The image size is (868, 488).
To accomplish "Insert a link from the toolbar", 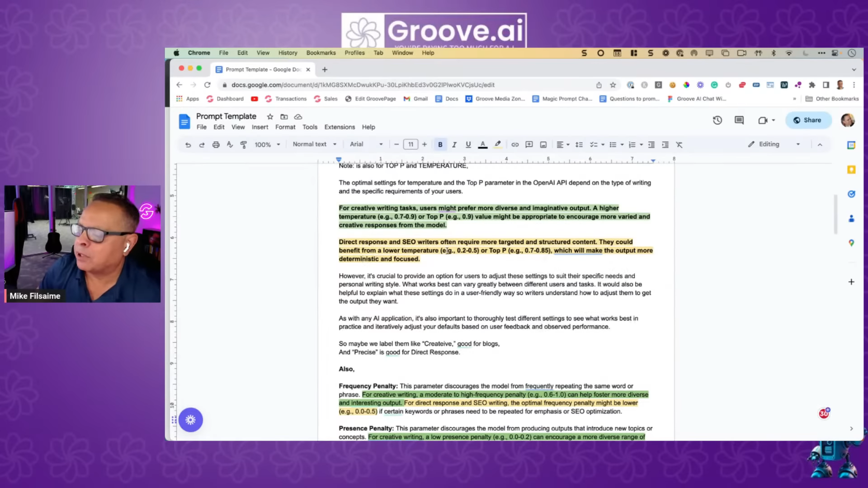I will 515,145.
